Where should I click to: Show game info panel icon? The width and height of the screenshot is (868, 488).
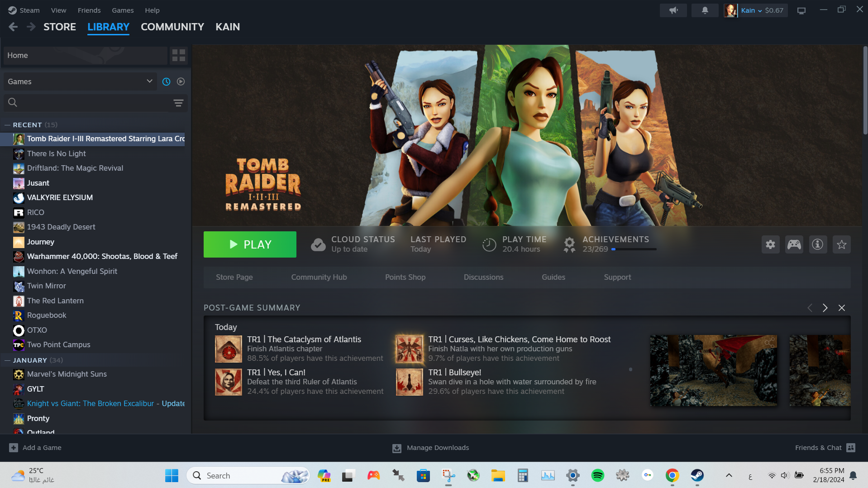tap(817, 244)
